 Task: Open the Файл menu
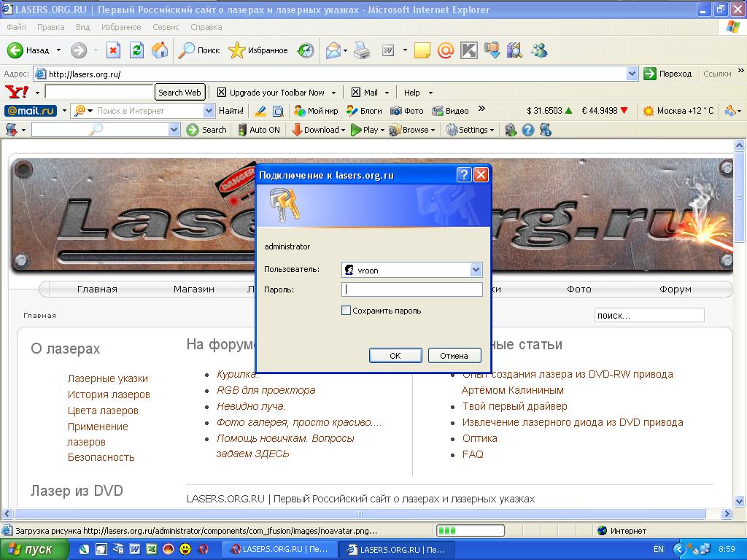coord(16,27)
